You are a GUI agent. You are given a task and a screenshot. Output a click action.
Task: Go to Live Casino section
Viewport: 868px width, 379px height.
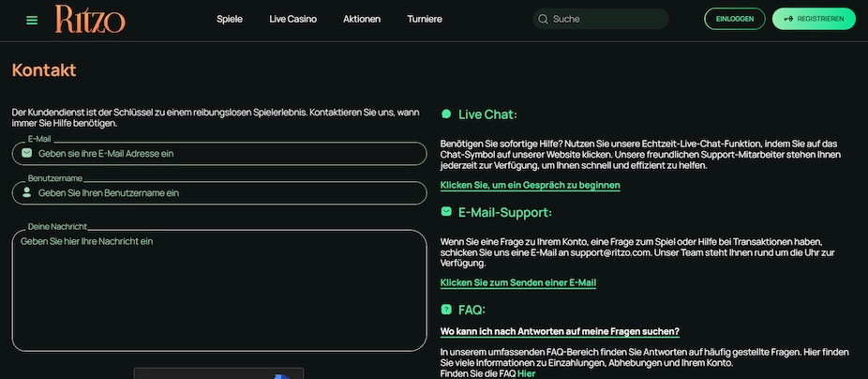click(292, 19)
